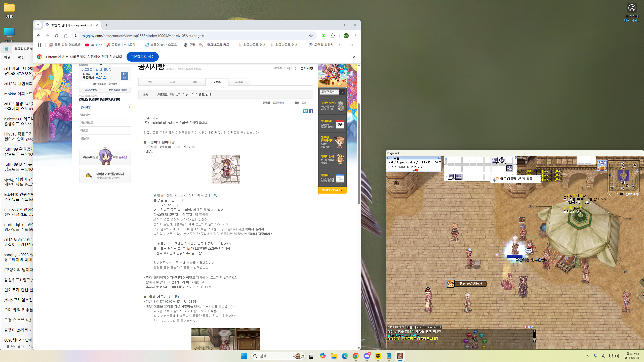This screenshot has width=644, height=362.
Task: Open the YouTube bookmark
Action: pos(94,45)
